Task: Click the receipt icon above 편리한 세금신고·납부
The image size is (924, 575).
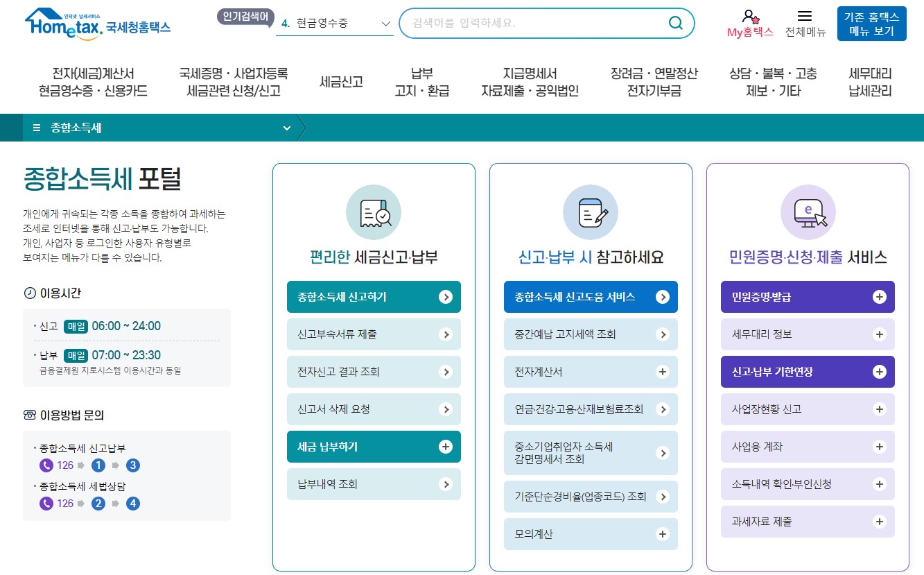Action: (374, 212)
